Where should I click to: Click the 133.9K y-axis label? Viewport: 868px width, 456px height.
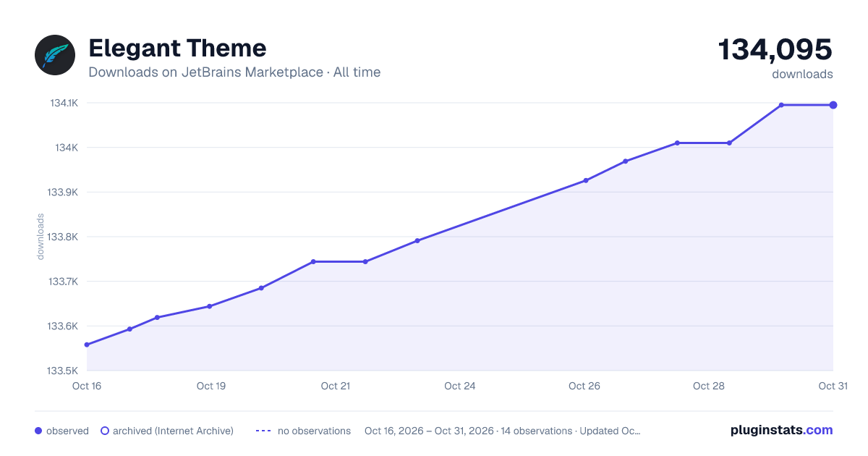coord(63,193)
